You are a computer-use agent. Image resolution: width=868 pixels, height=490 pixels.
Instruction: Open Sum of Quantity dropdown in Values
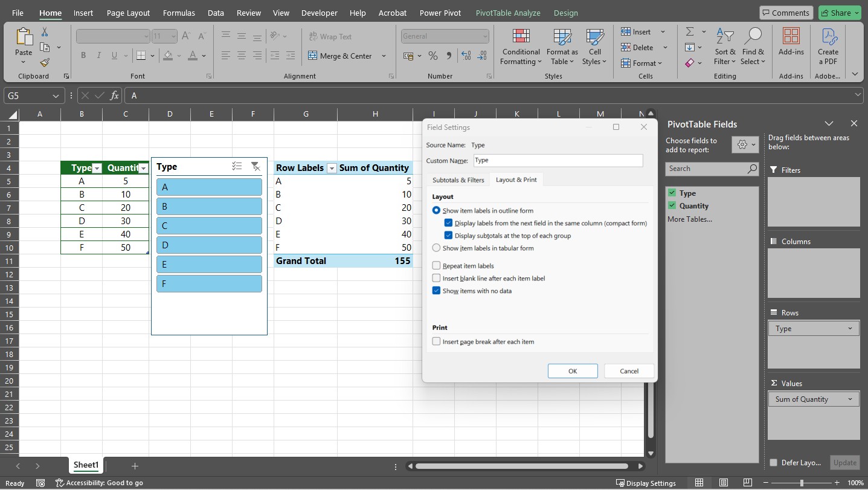click(x=850, y=399)
